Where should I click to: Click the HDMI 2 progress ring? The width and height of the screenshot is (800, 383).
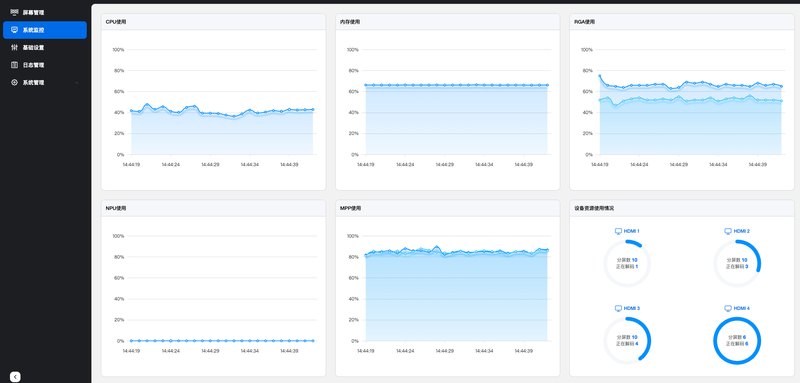[x=737, y=264]
